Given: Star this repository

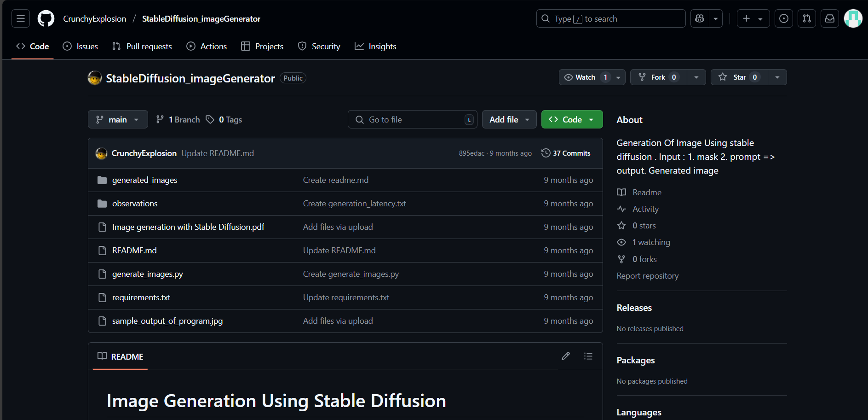Looking at the screenshot, I should tap(739, 77).
